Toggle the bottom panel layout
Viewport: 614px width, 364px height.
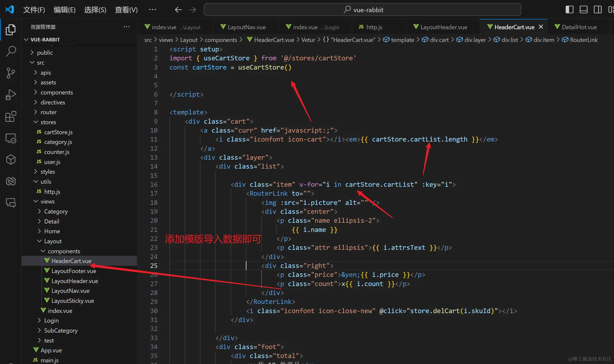tap(583, 10)
